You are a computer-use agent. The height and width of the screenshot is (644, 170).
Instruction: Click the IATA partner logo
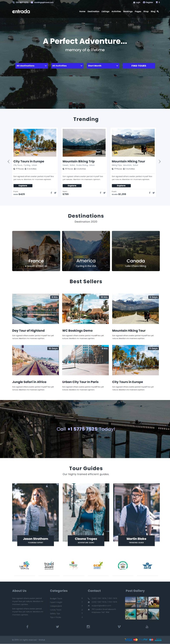tap(147, 566)
